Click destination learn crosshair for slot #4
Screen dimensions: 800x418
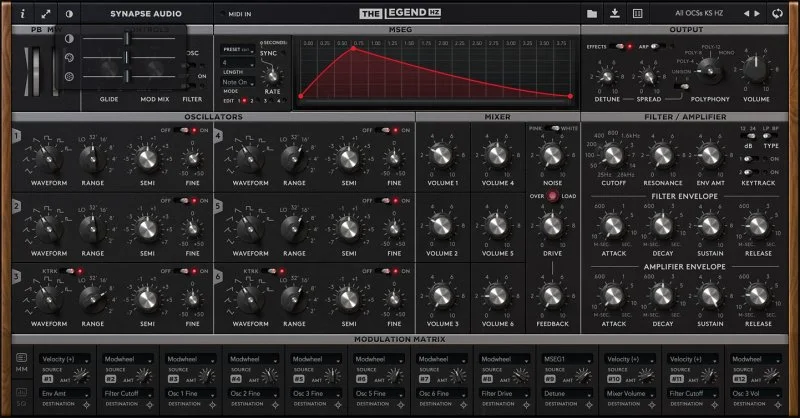point(275,405)
